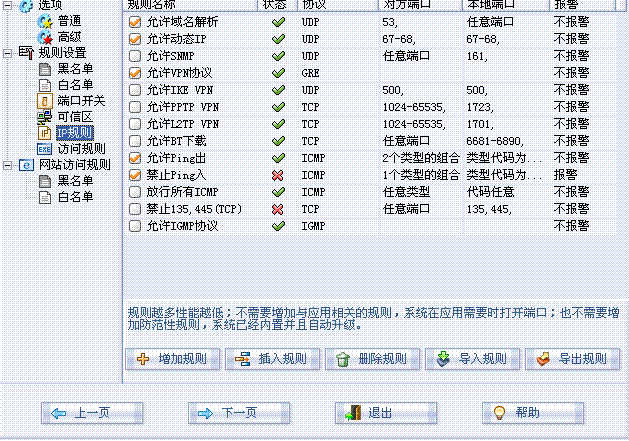Viewport: 629px width, 441px height.
Task: Select the 可信区 computer icon
Action: (x=45, y=117)
